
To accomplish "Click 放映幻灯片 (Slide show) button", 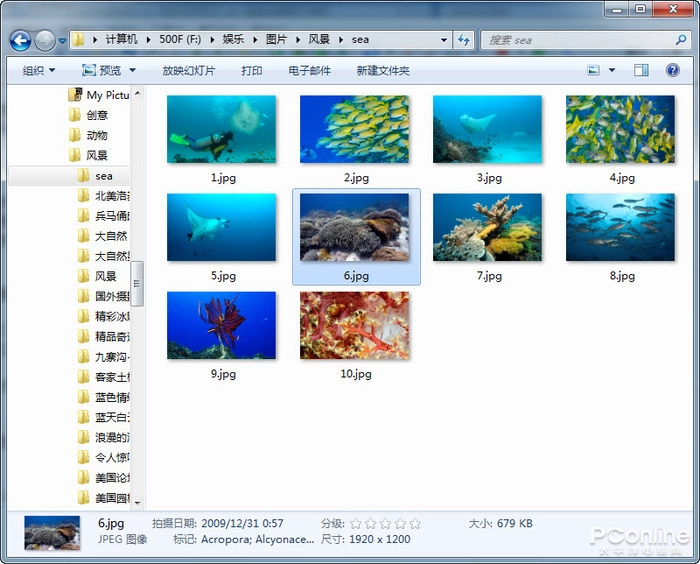I will click(189, 71).
